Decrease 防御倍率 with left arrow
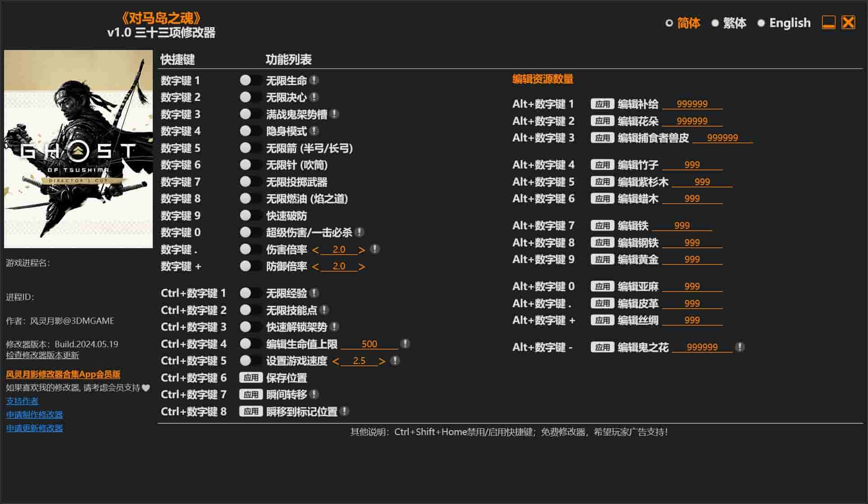Screen dimensions: 868x504 click(x=315, y=267)
